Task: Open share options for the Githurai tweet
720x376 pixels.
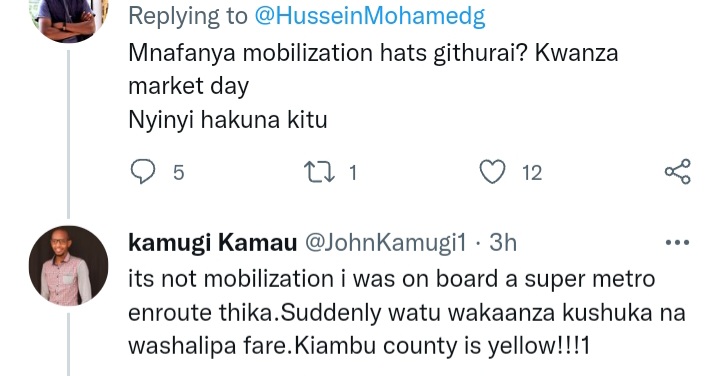Action: (x=678, y=172)
